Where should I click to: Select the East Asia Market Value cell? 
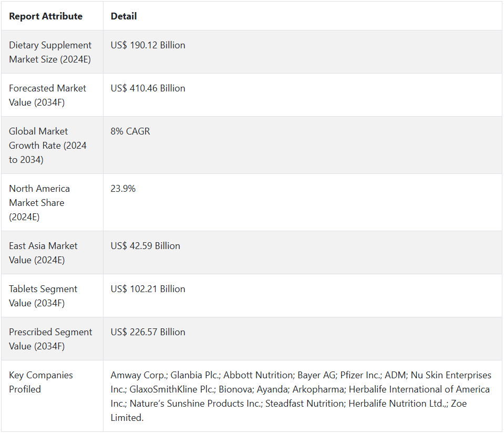[x=43, y=253]
